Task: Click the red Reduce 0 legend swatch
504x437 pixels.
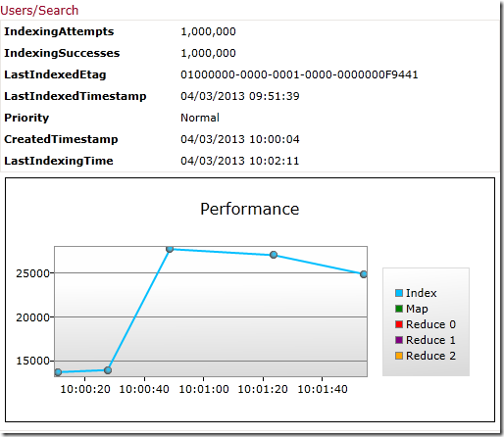Action: [x=399, y=324]
